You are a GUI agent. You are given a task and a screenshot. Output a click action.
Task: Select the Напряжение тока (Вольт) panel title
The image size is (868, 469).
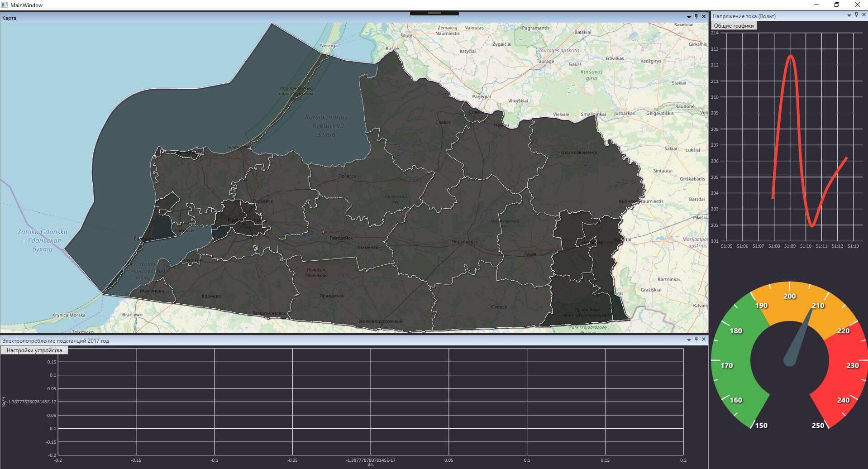click(744, 16)
